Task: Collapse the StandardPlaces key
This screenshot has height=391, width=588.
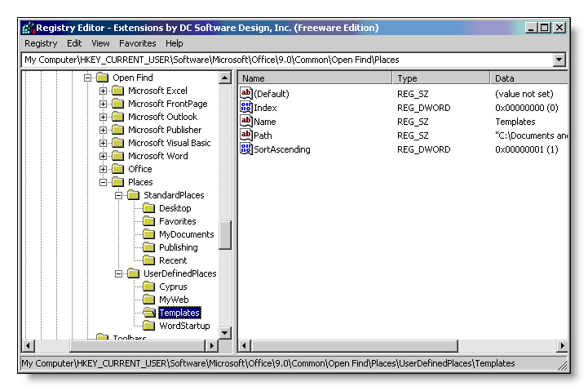Action: coord(118,196)
